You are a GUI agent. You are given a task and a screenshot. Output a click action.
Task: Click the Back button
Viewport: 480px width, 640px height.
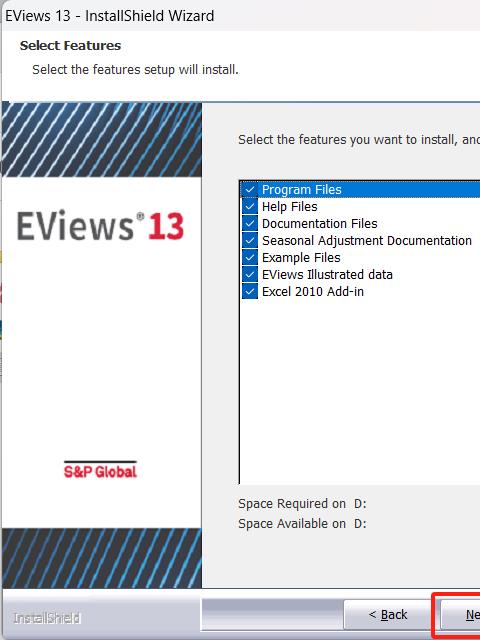[388, 615]
